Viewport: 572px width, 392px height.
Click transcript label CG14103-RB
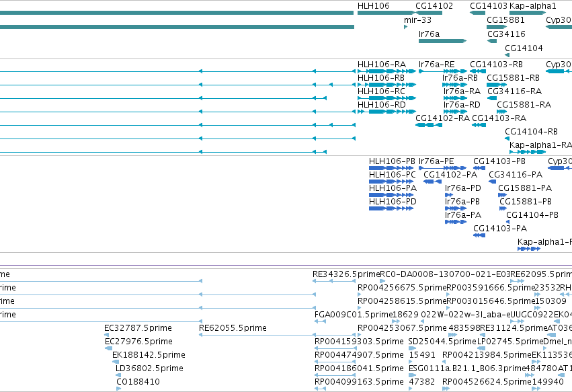(496, 65)
